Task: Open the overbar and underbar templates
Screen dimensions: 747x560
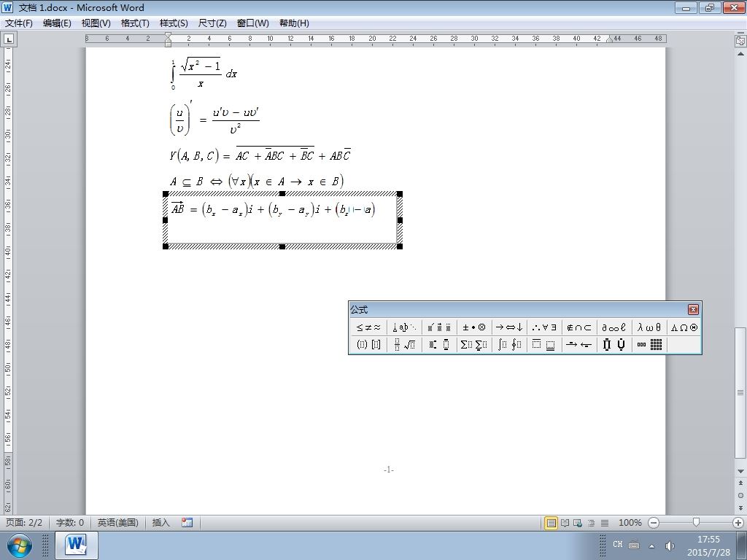Action: click(544, 344)
